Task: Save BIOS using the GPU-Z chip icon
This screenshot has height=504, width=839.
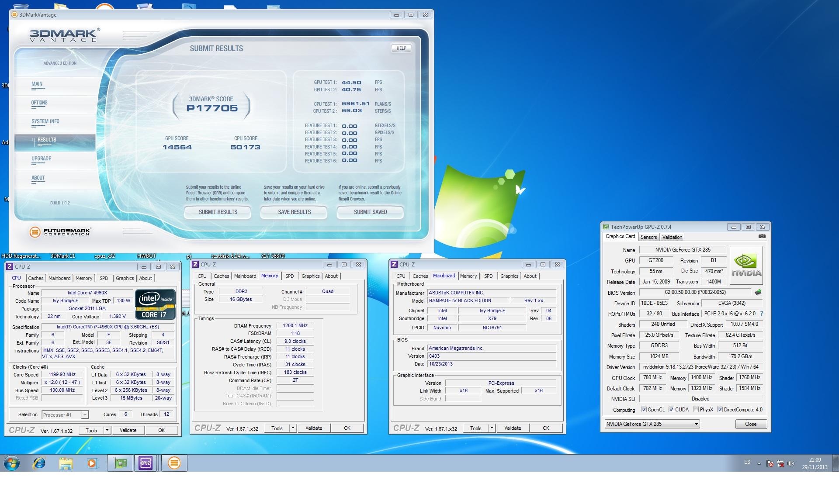Action: tap(758, 292)
